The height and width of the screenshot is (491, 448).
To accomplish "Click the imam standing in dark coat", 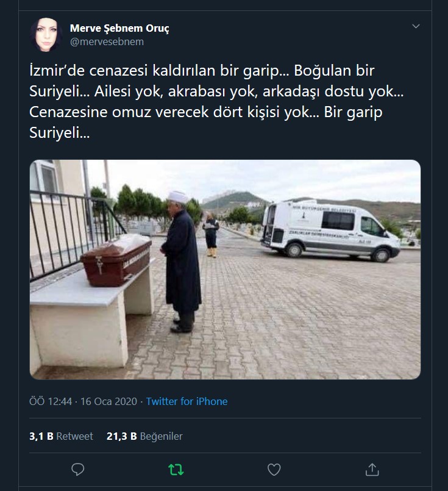I will coord(181,262).
